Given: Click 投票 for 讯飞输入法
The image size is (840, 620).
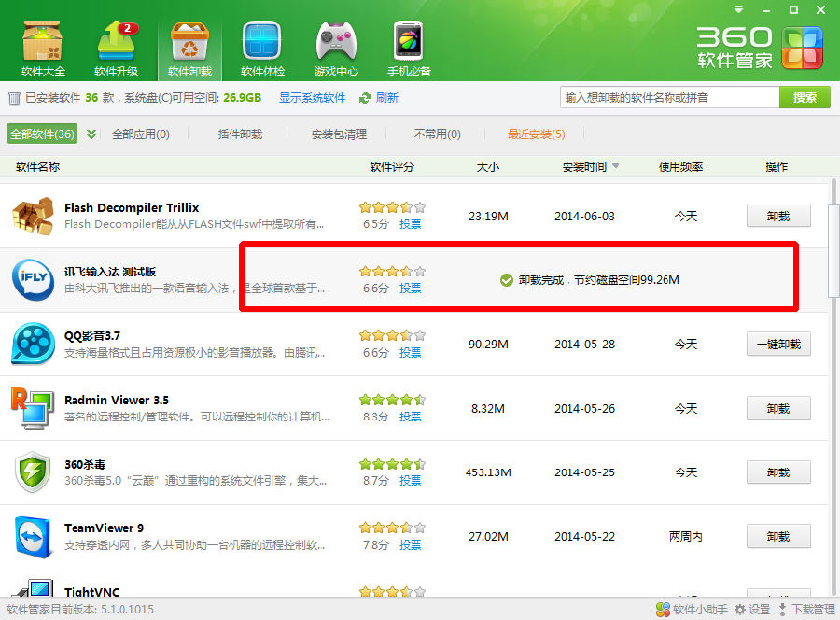Looking at the screenshot, I should click(x=411, y=289).
